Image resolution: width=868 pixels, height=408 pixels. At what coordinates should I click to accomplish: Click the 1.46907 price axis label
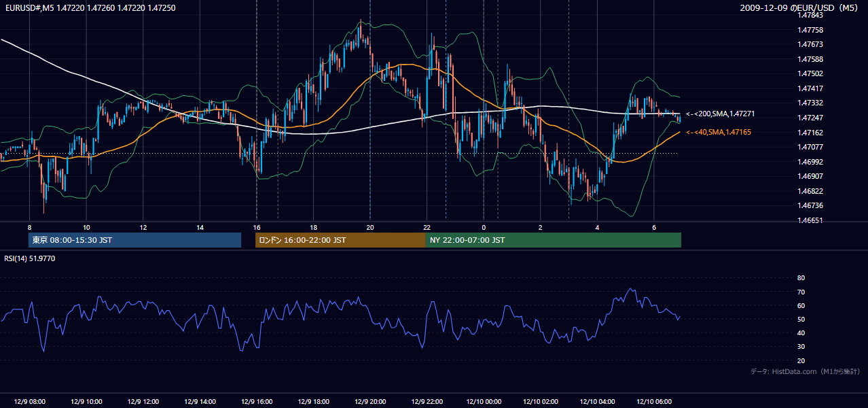[810, 176]
